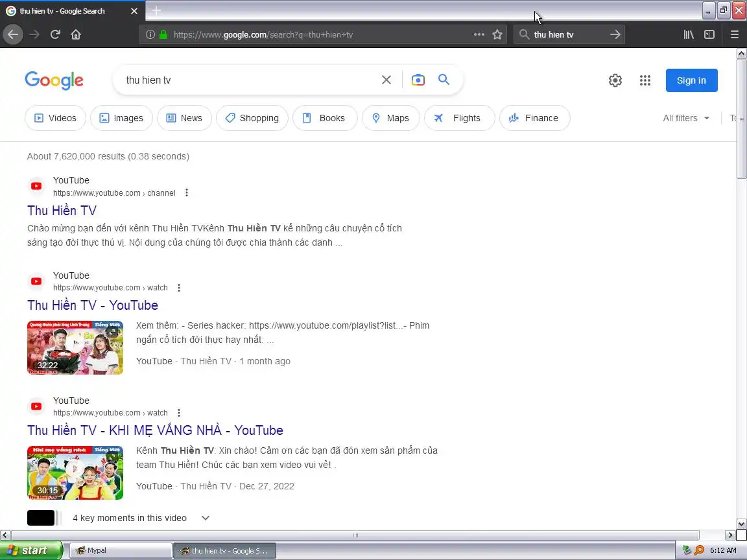Click the vertical scrollbar down arrow
Screen dimensions: 747x560
[741, 524]
